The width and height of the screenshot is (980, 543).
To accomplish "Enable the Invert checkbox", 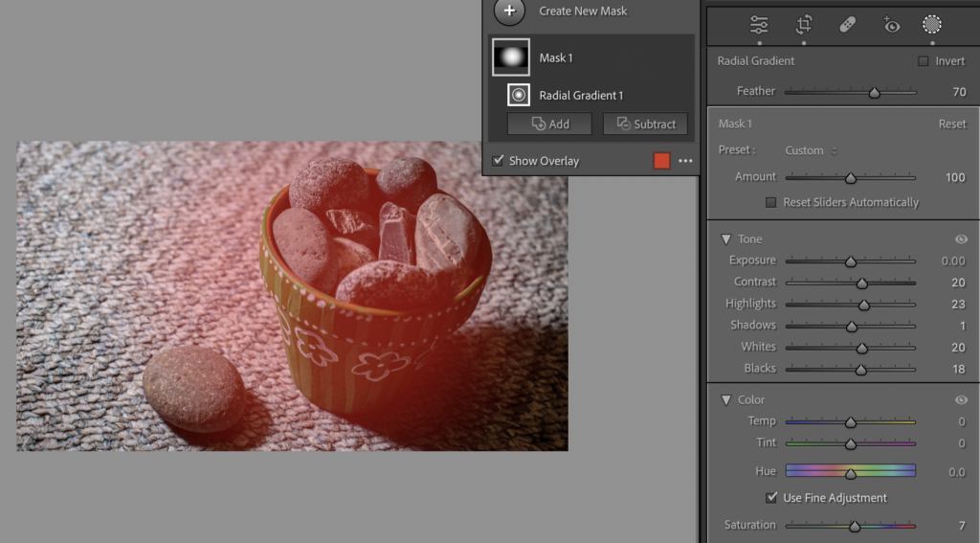I will coord(924,60).
